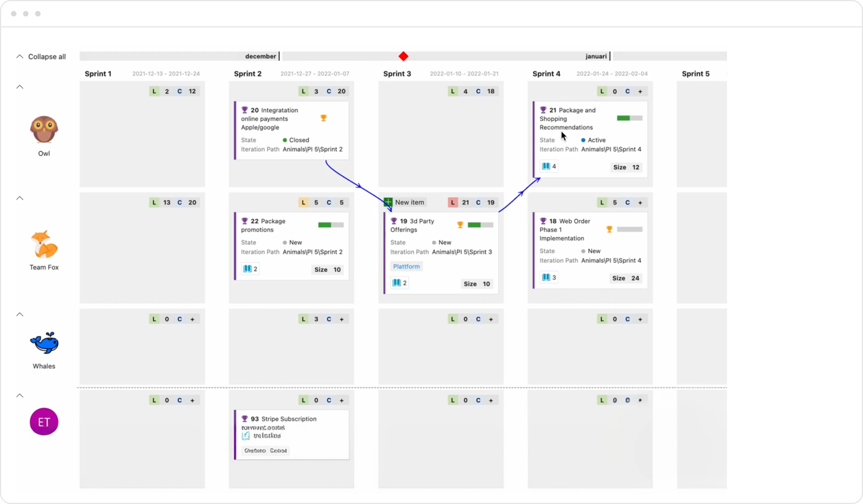
Task: Click the red diamond today marker on the timeline
Action: click(x=404, y=56)
